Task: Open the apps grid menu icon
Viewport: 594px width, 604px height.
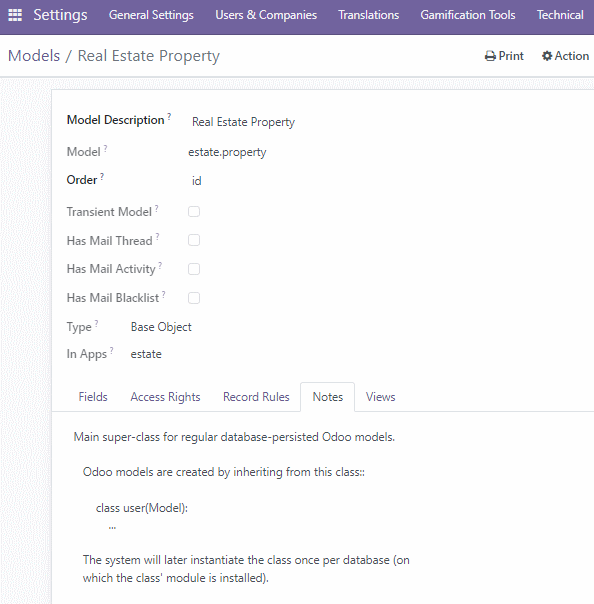Action: pos(15,15)
